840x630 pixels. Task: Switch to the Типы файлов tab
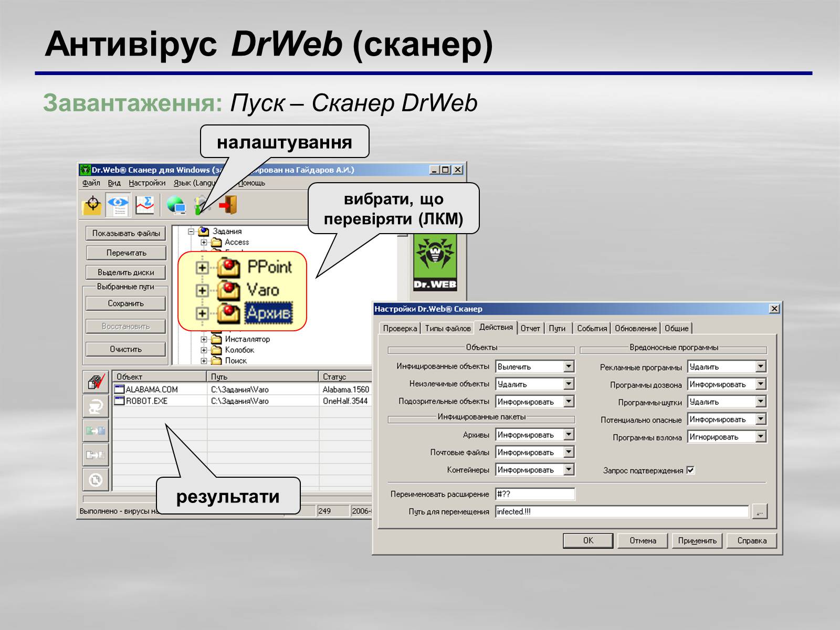pos(448,328)
